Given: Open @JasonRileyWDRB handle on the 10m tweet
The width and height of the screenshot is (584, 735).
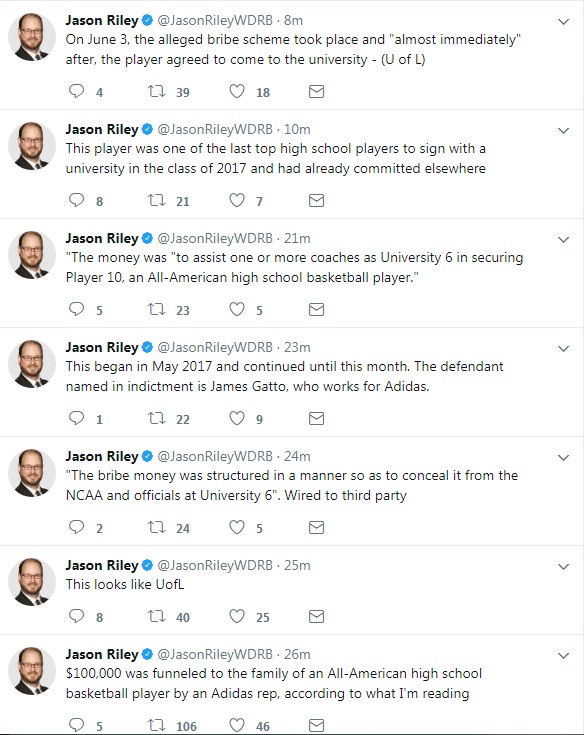Looking at the screenshot, I should [x=215, y=129].
